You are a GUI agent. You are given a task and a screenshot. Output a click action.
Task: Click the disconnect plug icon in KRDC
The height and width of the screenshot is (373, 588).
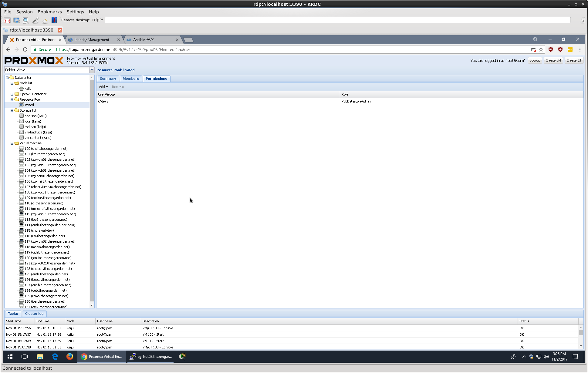[x=45, y=20]
